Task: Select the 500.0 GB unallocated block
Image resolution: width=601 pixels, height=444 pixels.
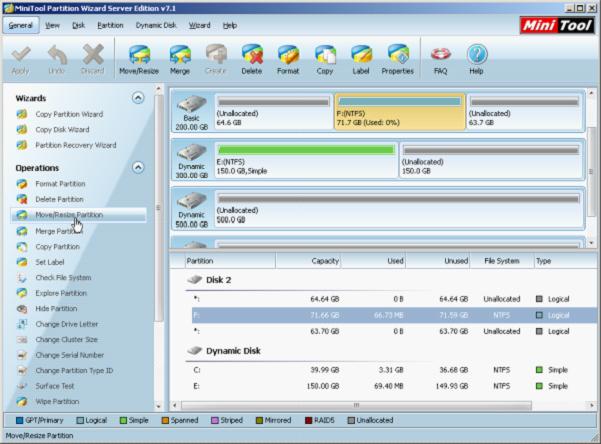Action: click(x=398, y=209)
